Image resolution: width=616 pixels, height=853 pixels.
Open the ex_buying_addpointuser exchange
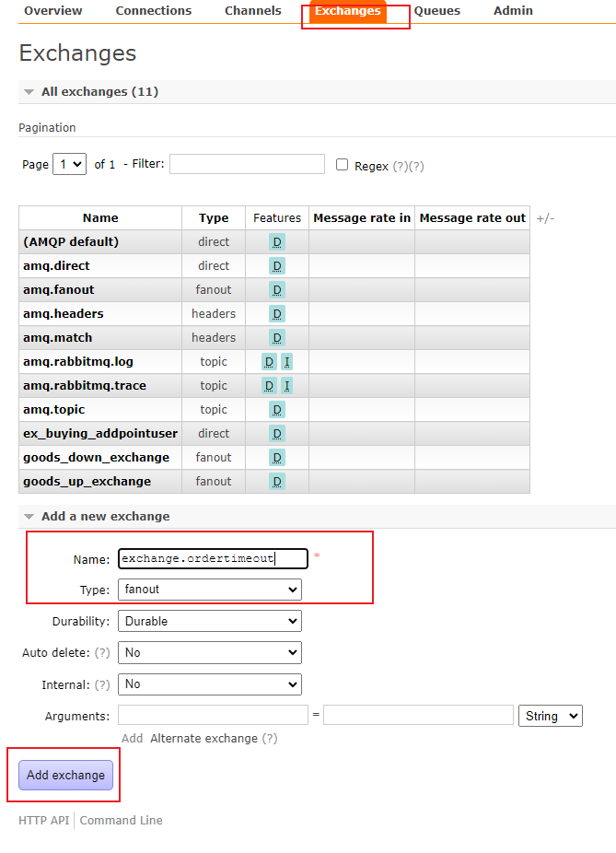(x=100, y=433)
